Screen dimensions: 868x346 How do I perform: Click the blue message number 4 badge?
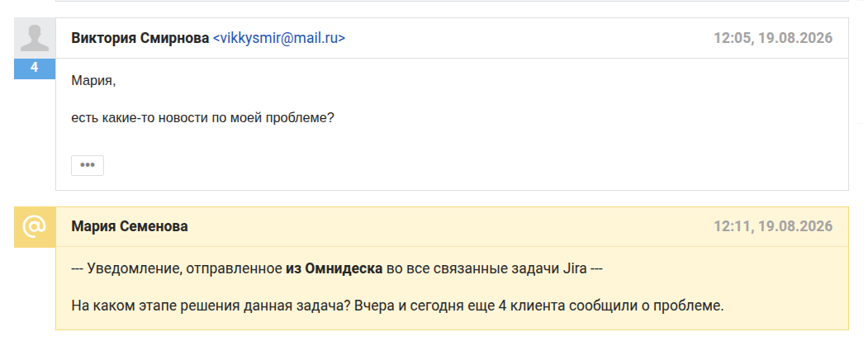tap(35, 69)
